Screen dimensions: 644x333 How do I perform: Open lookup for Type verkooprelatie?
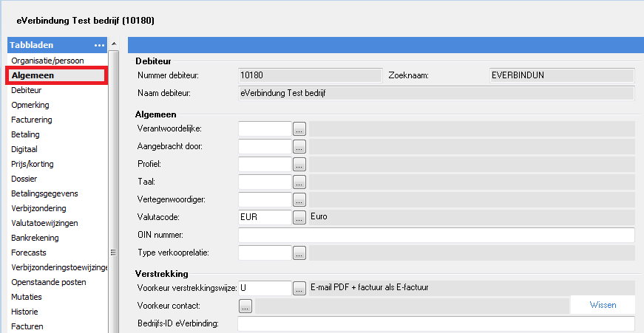[x=299, y=253]
